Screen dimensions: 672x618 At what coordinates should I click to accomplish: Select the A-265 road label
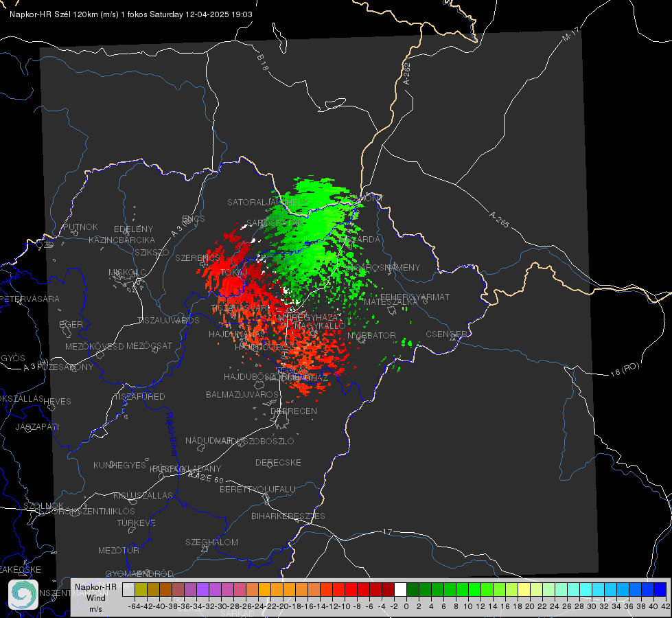point(499,219)
